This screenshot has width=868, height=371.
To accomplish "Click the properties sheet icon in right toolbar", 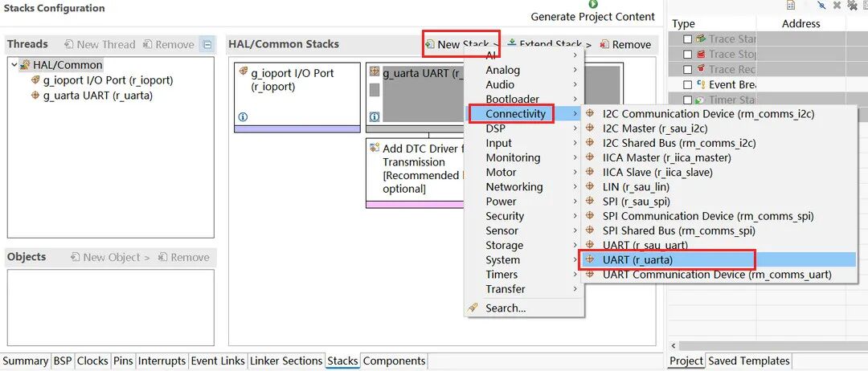I will tap(791, 6).
